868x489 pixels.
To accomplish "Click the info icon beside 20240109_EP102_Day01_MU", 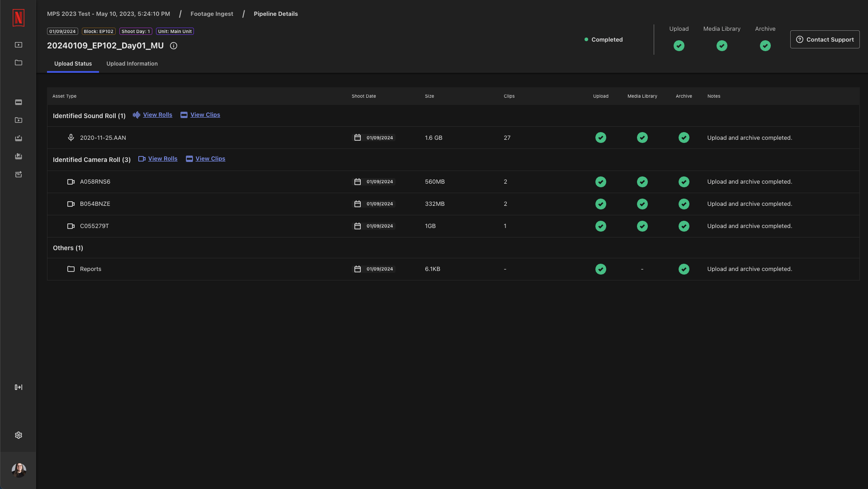I will tap(174, 46).
